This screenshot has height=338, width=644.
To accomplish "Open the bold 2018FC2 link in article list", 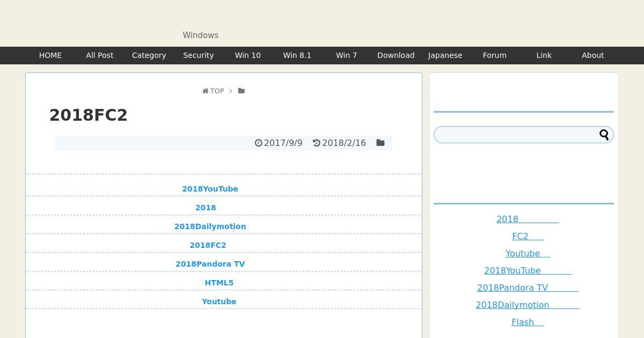I will click(x=208, y=245).
